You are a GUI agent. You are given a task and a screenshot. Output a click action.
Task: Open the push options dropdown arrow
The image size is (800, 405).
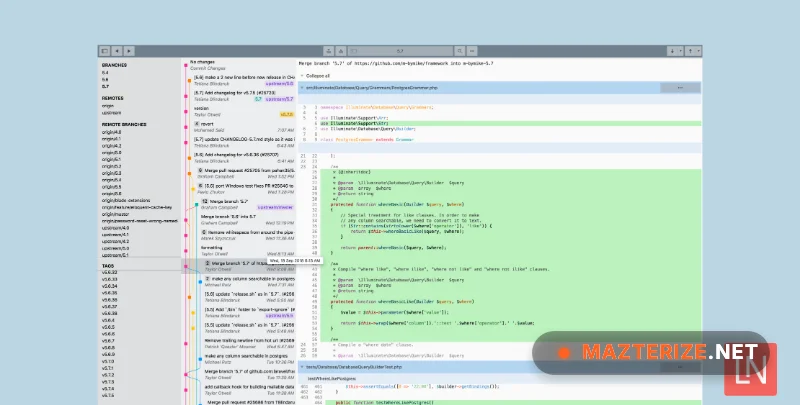698,51
